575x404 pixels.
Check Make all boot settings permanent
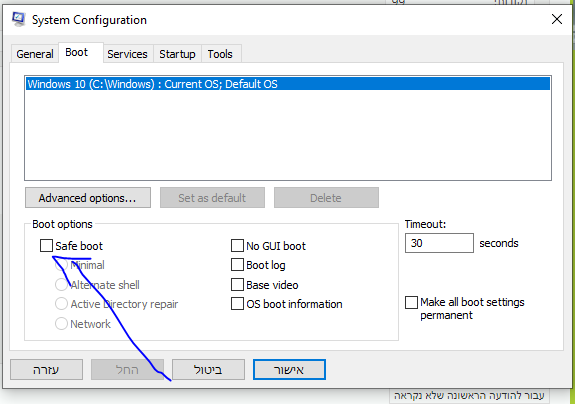[x=411, y=303]
